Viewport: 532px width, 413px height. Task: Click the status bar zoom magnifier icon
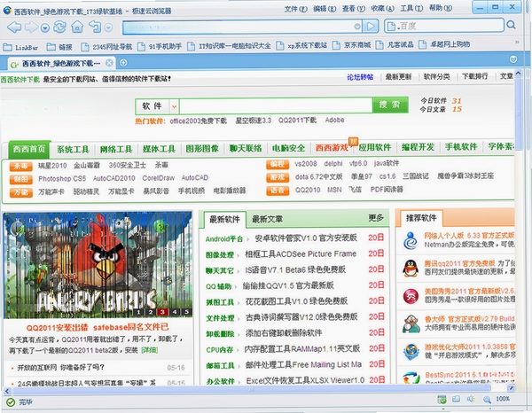tap(487, 400)
